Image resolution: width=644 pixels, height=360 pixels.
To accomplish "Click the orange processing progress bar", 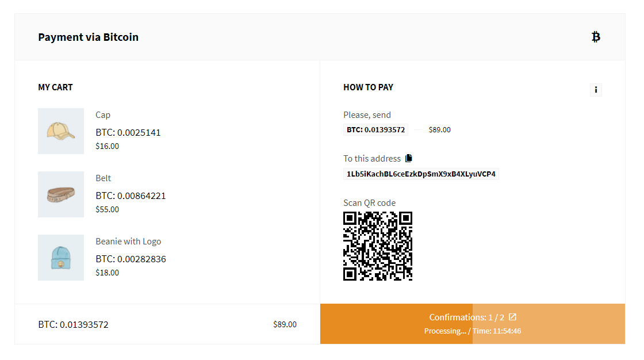I will 473,324.
